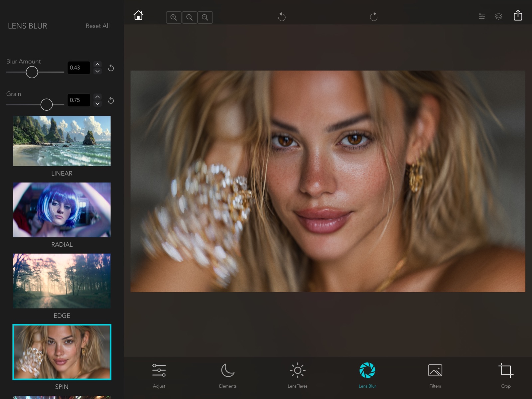Click Reset All button

(97, 26)
